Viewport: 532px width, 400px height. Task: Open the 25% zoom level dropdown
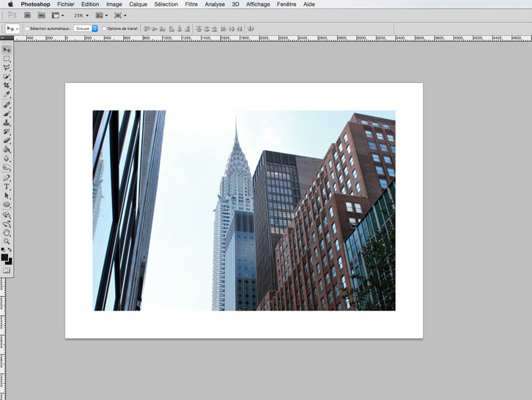click(81, 15)
